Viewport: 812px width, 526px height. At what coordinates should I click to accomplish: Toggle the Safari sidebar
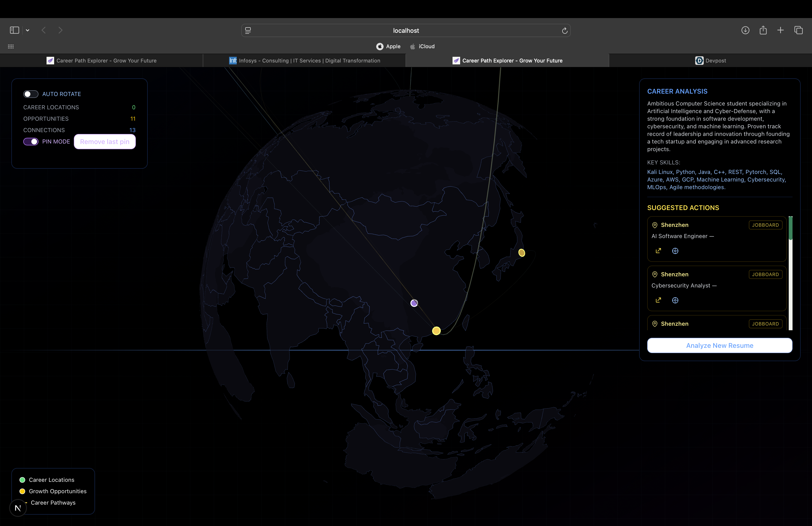14,30
